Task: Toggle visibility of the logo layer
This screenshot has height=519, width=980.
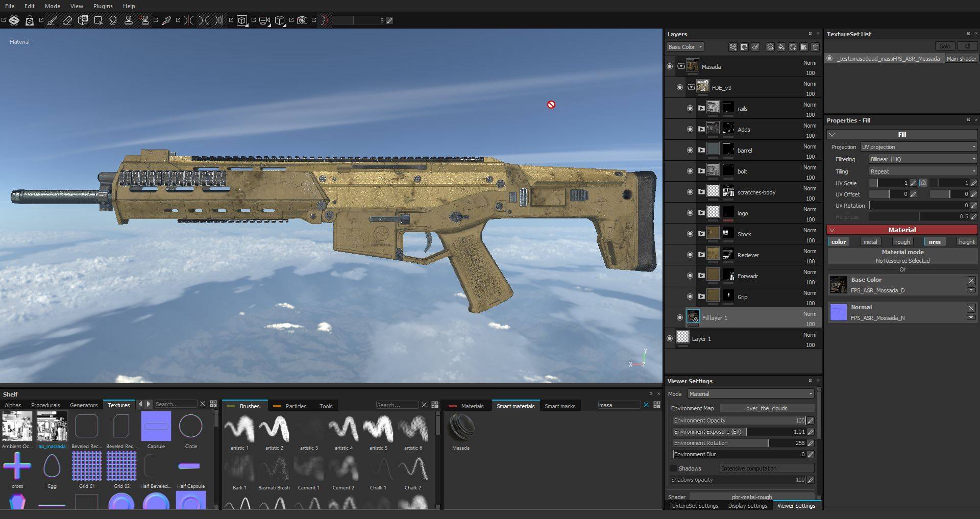Action: [690, 213]
